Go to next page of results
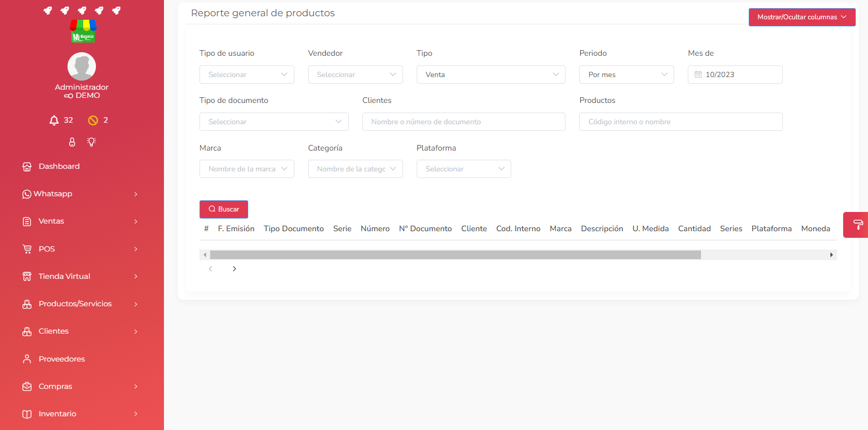The height and width of the screenshot is (430, 868). click(234, 269)
